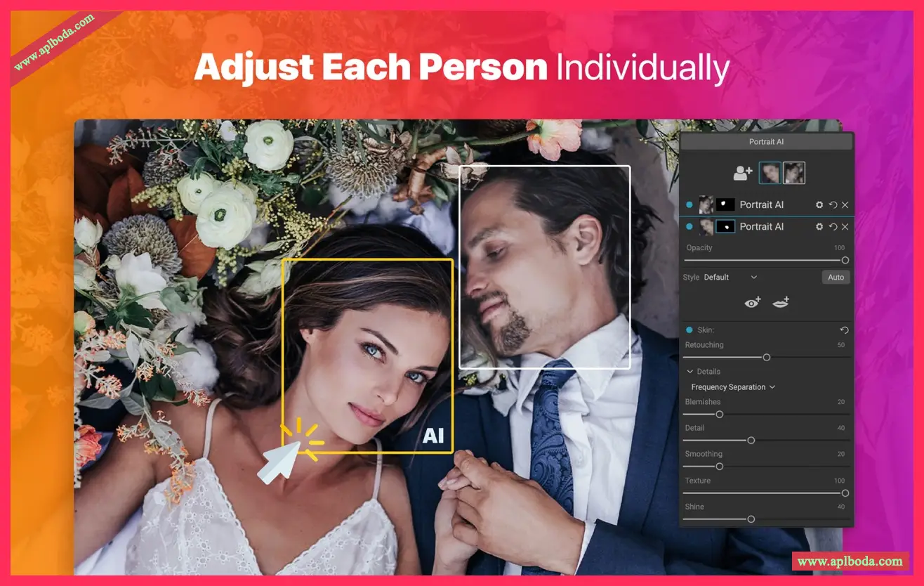Open settings gear of first Portrait AI layer
Viewport: 924px width, 586px height.
tap(819, 205)
